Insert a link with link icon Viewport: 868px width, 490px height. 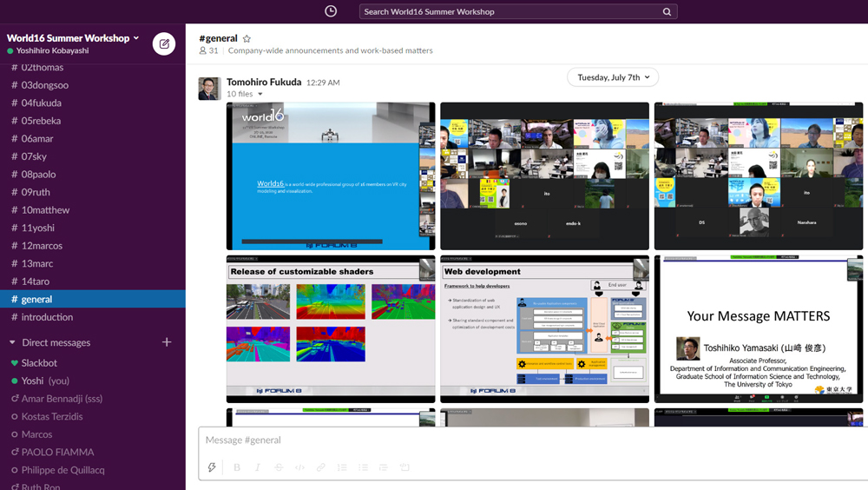pos(320,467)
